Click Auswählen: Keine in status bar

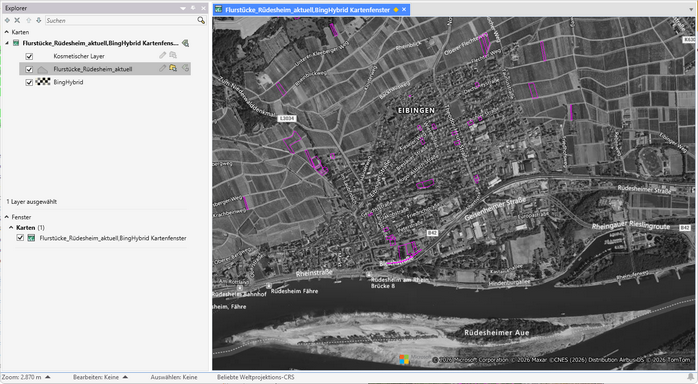tap(174, 377)
